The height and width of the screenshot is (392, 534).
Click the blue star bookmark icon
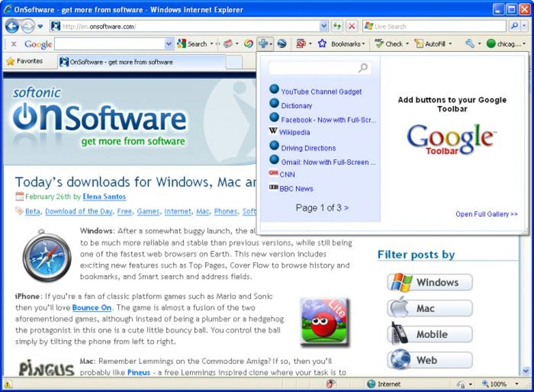pos(322,44)
